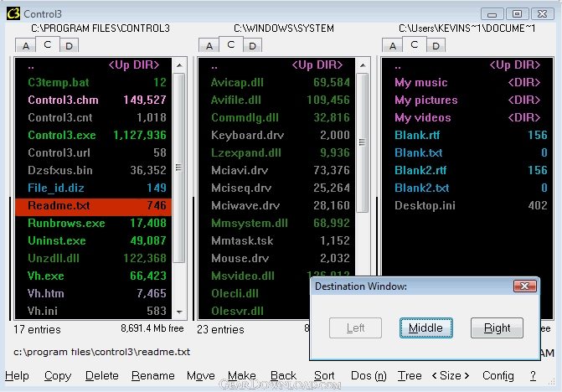This screenshot has height=392, width=562.
Task: Choose Right as destination window
Action: [497, 328]
